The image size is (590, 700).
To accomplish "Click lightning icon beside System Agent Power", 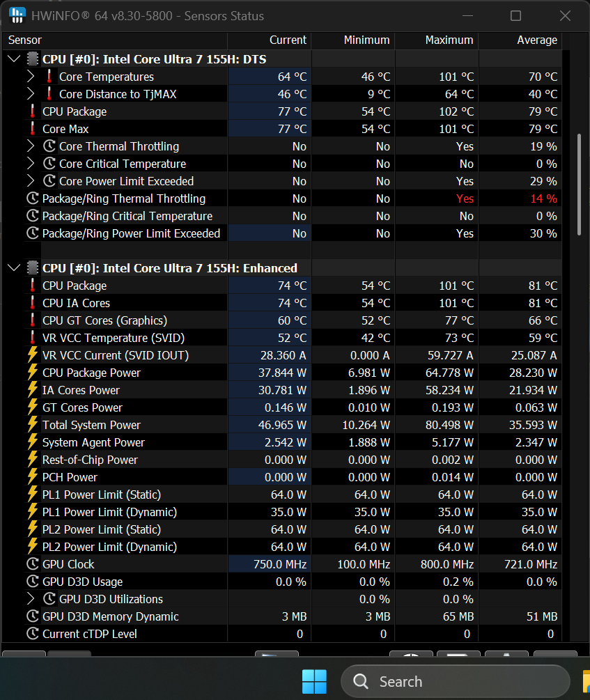I will click(33, 442).
